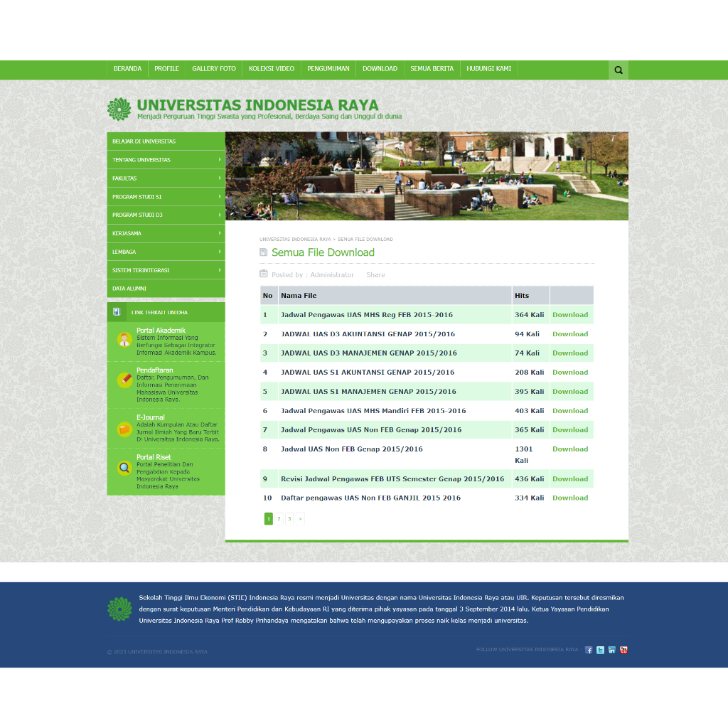
Task: Open Belajar Di Universitas sidebar item
Action: 166,141
